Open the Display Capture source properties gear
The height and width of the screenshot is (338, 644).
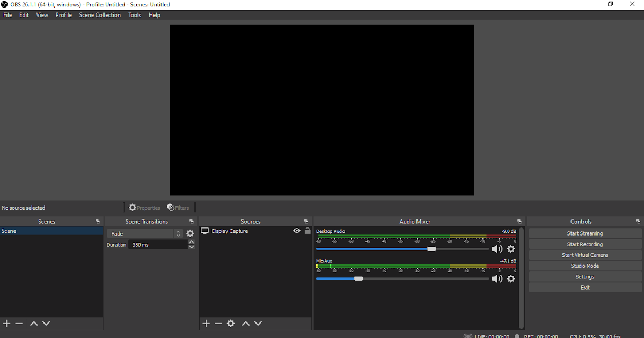pos(230,324)
